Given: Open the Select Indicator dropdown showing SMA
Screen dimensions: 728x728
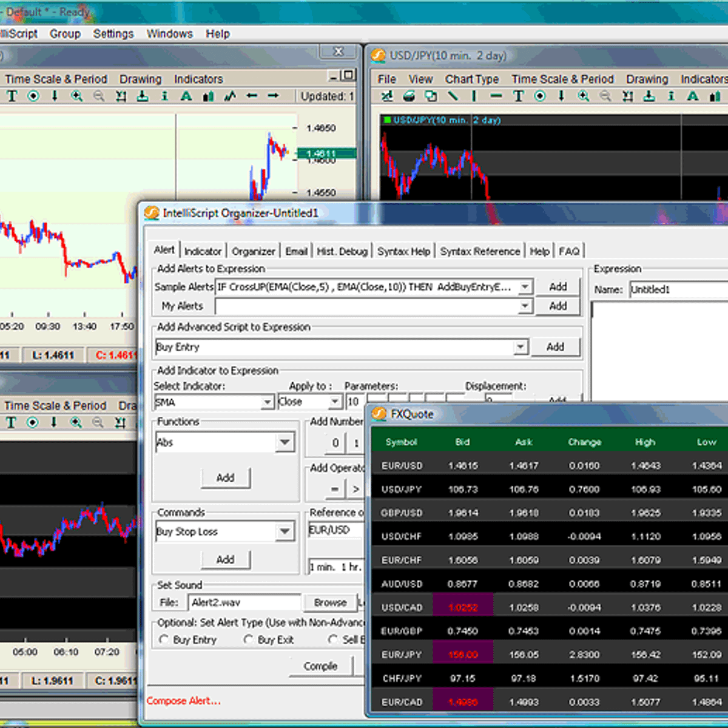Looking at the screenshot, I should 268,402.
